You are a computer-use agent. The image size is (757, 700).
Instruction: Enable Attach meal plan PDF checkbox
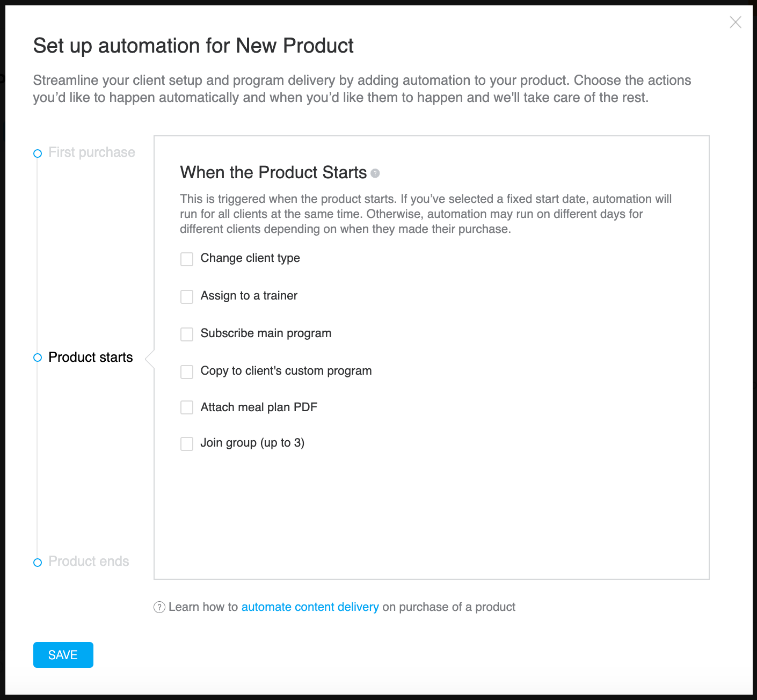187,407
